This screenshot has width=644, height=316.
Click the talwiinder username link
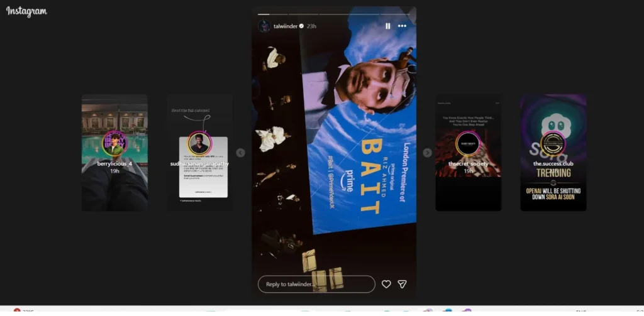[x=285, y=26]
